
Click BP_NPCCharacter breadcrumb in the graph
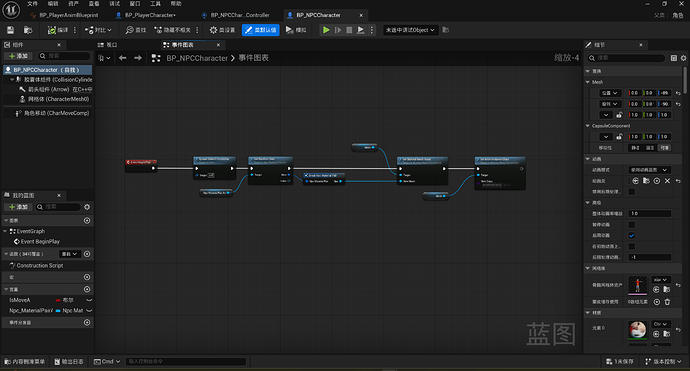pos(197,58)
